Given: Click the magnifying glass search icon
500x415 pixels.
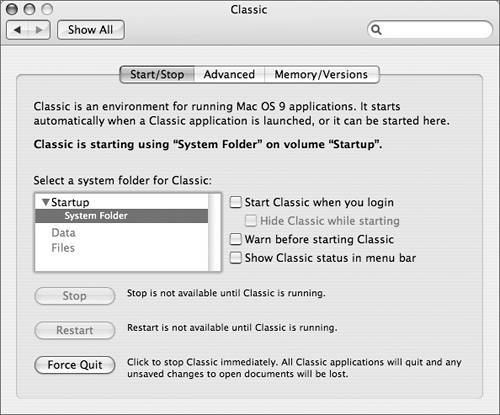Looking at the screenshot, I should point(376,30).
